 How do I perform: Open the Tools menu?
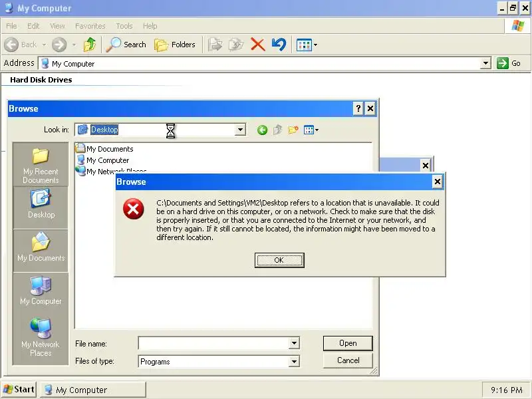point(124,26)
